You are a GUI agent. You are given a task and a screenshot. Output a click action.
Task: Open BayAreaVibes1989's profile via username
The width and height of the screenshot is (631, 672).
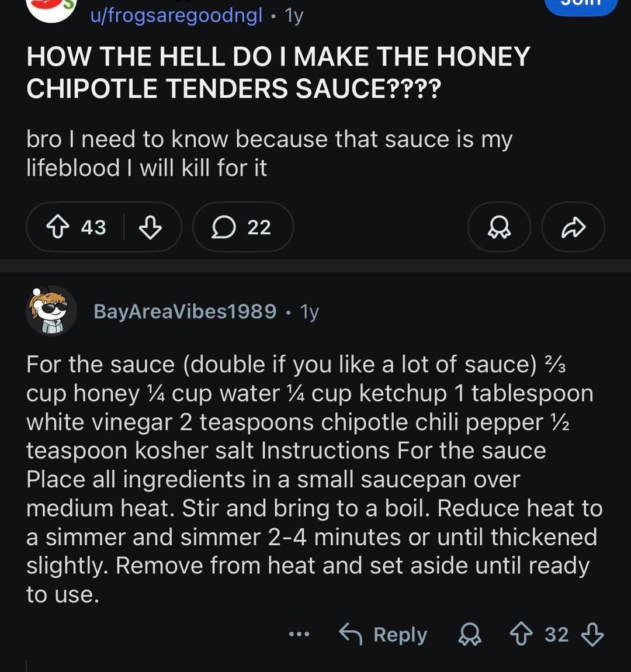pos(185,311)
